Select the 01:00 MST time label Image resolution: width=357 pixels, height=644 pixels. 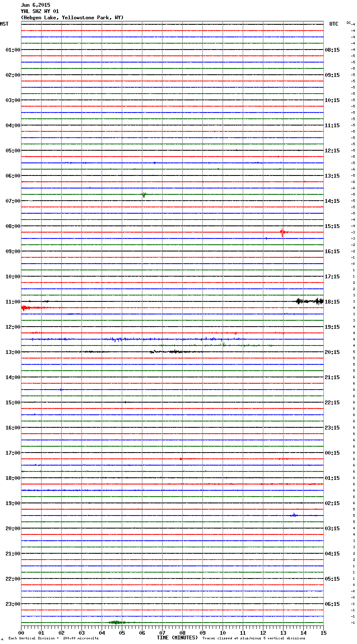click(13, 50)
